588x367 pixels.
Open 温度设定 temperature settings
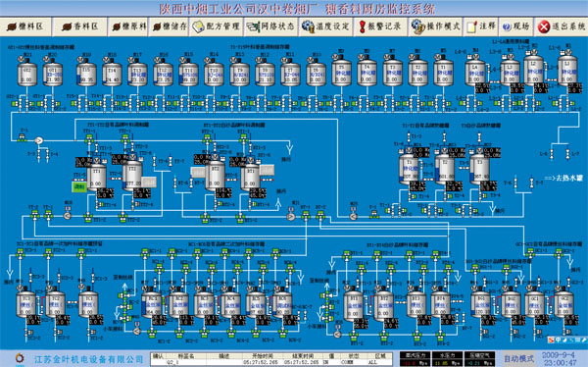tap(325, 26)
